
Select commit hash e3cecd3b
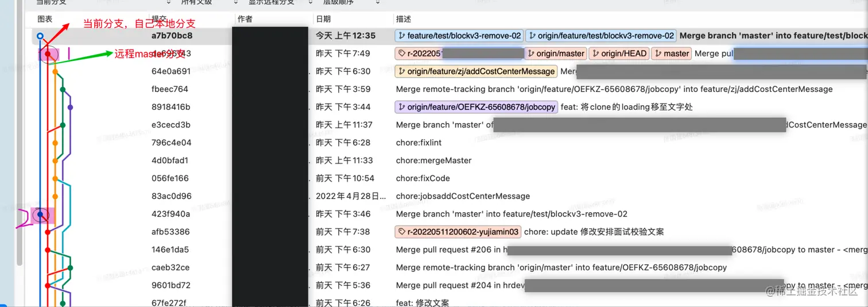pos(171,125)
